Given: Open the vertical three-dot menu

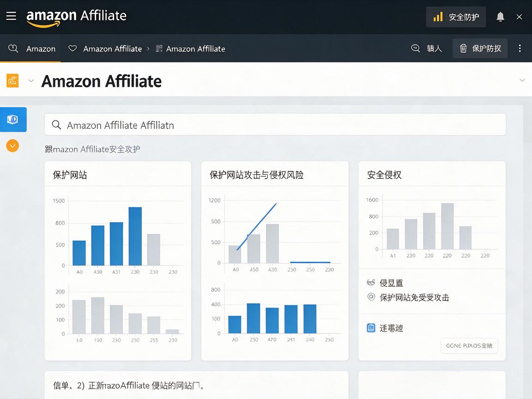Looking at the screenshot, I should pyautogui.click(x=520, y=48).
